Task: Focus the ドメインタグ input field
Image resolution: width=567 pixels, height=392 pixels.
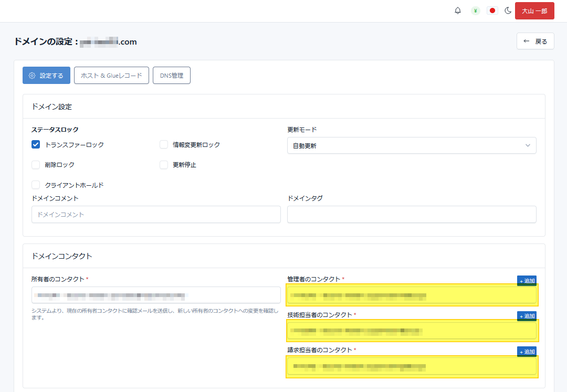Action: tap(412, 214)
